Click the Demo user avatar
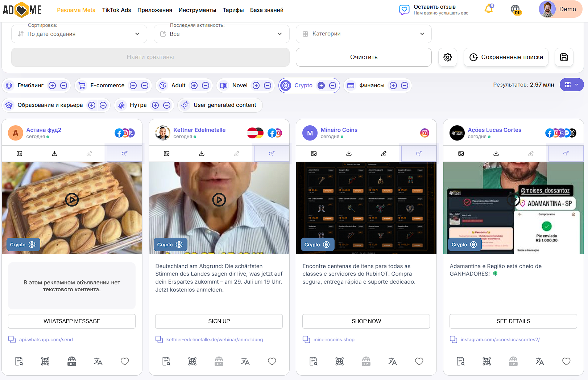Viewport: 588px width, 380px height. point(547,9)
